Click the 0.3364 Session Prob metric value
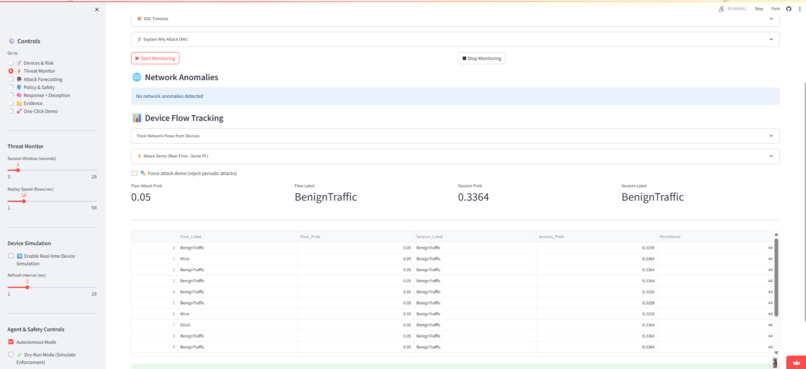This screenshot has height=369, width=806. (x=473, y=197)
